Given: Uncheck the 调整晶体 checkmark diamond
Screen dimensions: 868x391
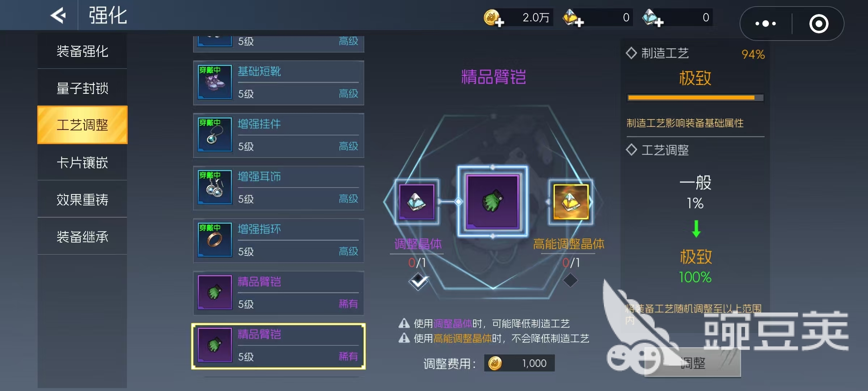Looking at the screenshot, I should 418,281.
